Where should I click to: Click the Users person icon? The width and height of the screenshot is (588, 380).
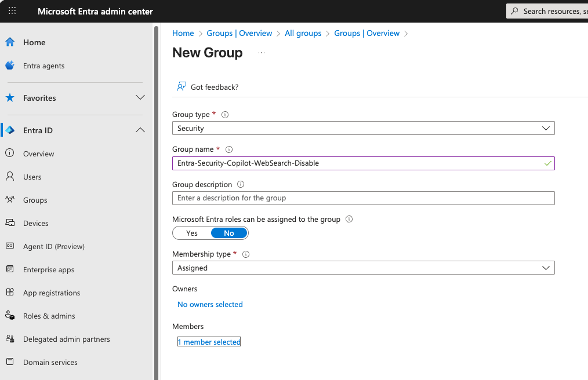(x=10, y=177)
